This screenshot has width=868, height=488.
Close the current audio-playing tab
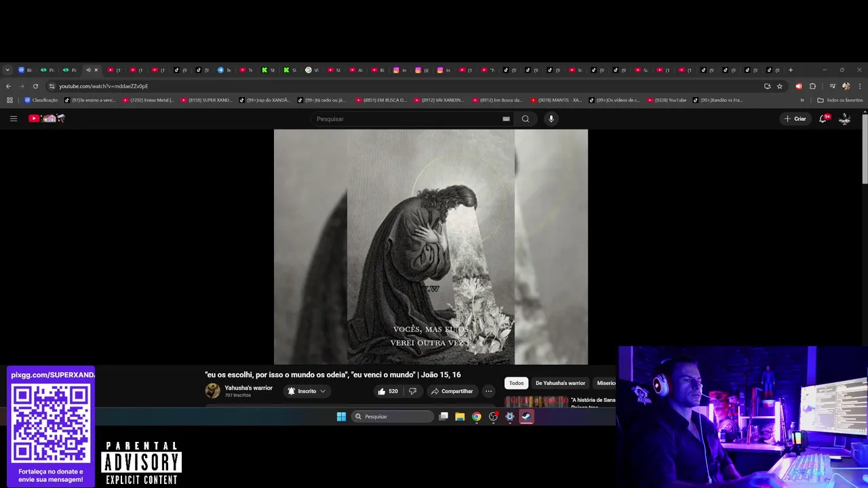point(96,70)
